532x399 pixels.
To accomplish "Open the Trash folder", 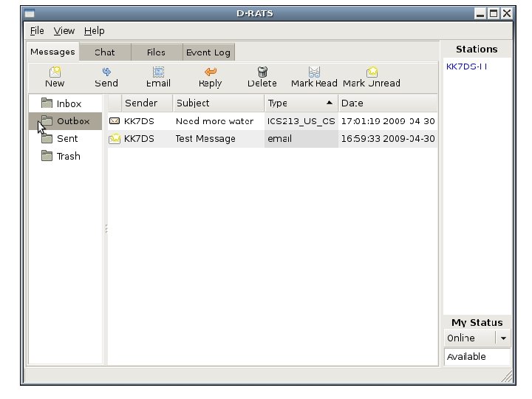I will click(x=65, y=156).
